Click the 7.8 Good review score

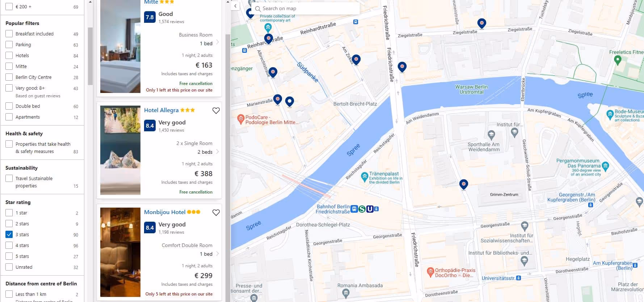[x=150, y=17]
